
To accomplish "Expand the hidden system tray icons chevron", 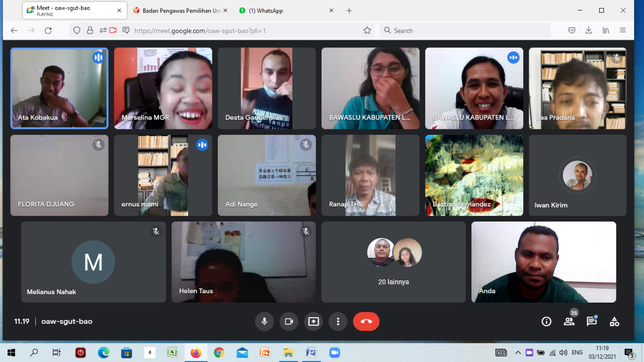I will click(x=518, y=352).
